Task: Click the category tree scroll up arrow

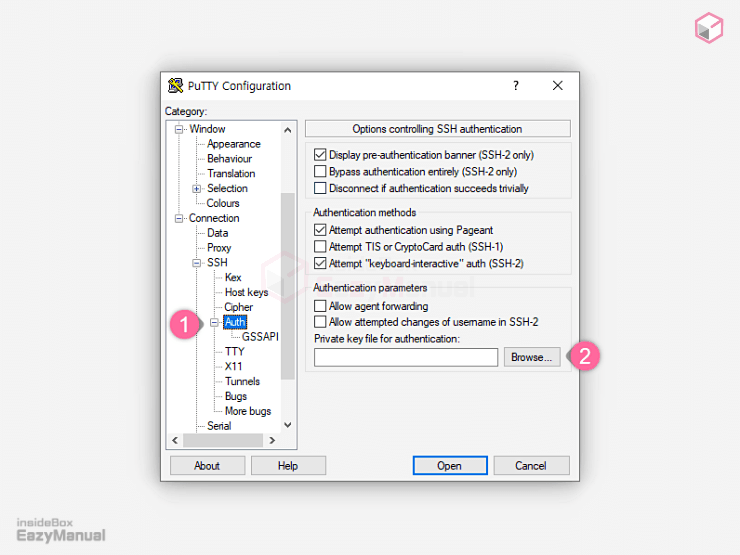Action: pos(288,130)
